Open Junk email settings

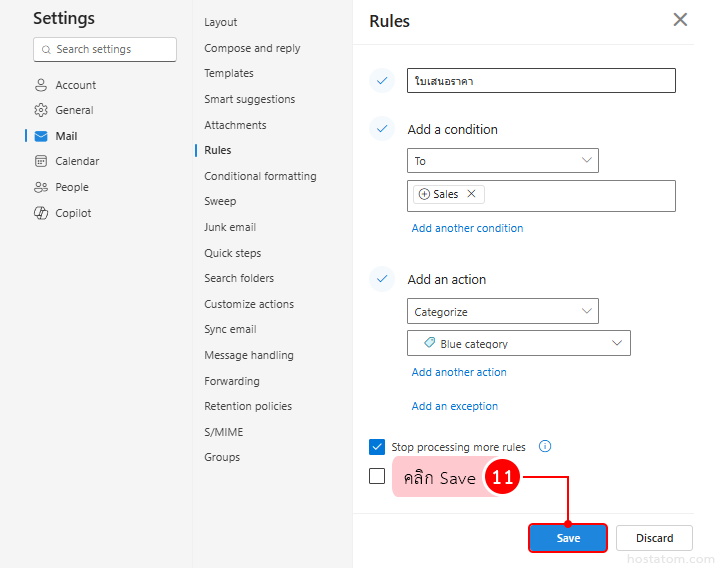230,227
